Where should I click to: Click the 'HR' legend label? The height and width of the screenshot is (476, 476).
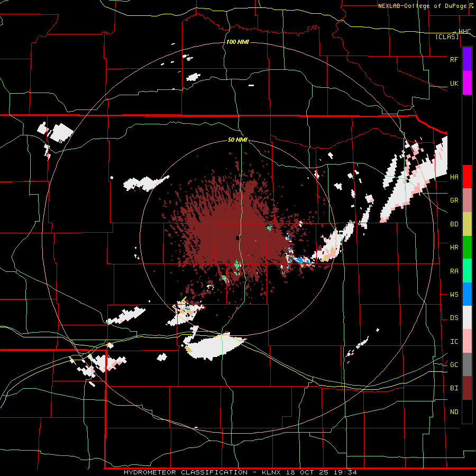[454, 248]
